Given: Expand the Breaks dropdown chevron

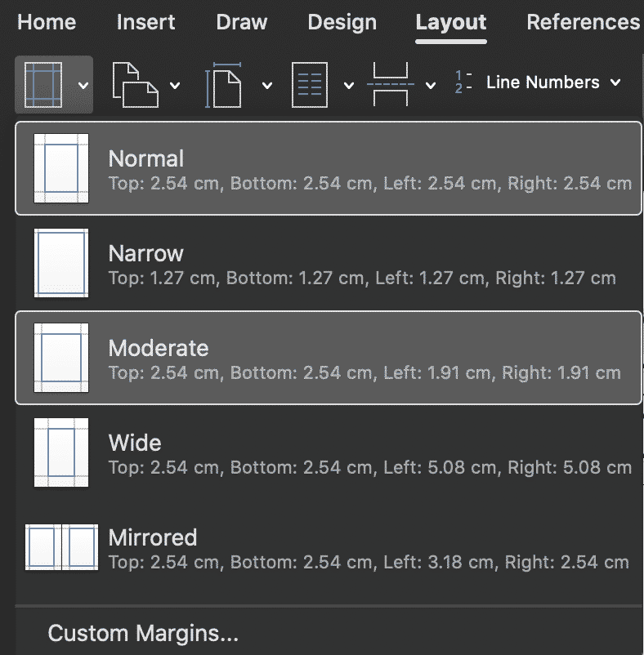Looking at the screenshot, I should 431,84.
